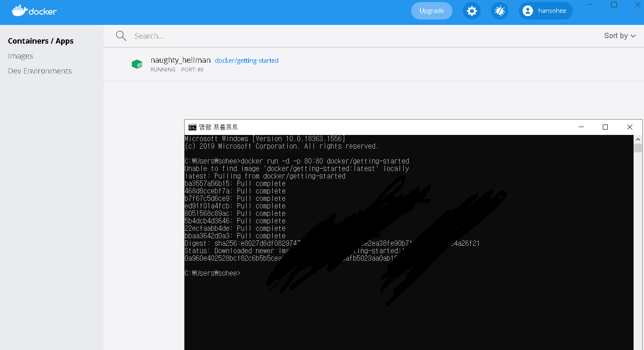Open the Images section
Screen dimensions: 644x350
coord(20,56)
